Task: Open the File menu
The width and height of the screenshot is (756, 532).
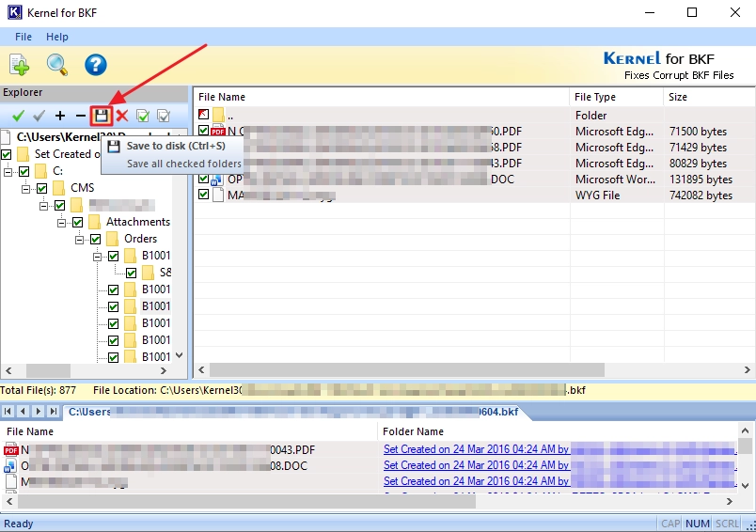Action: [24, 37]
